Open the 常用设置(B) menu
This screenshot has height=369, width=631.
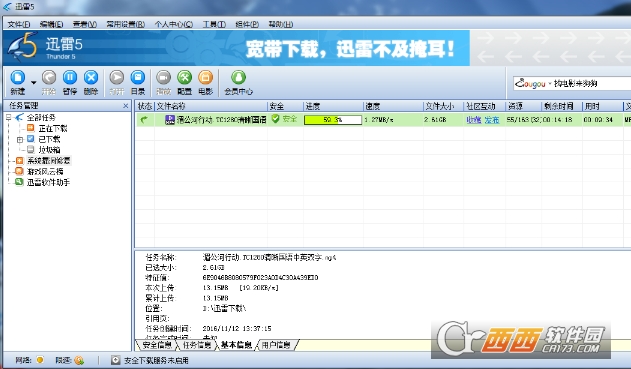(x=126, y=24)
